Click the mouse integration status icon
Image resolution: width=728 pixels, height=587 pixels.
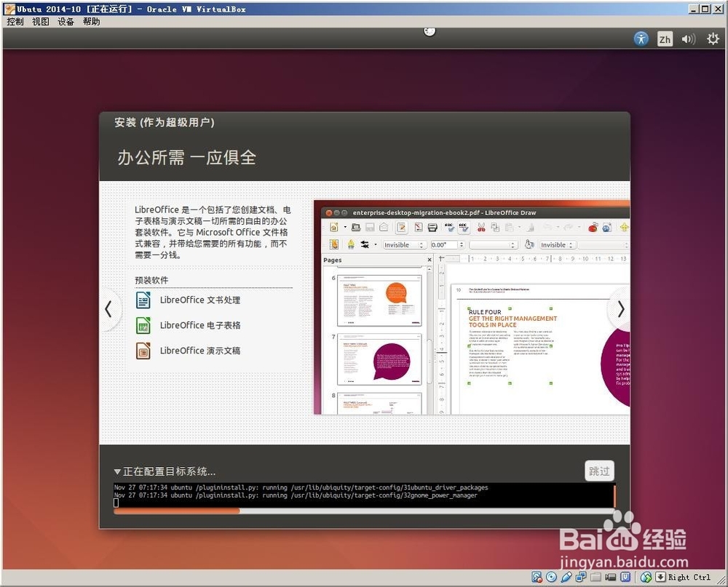tap(646, 577)
